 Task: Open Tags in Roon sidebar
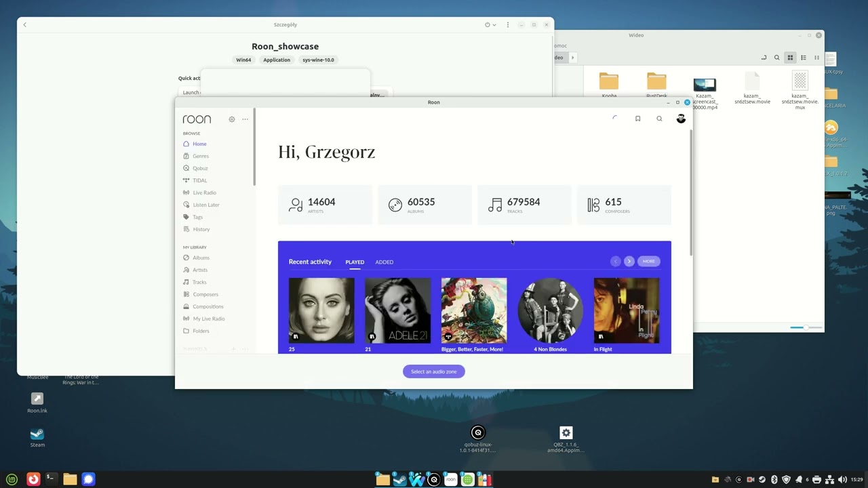197,217
